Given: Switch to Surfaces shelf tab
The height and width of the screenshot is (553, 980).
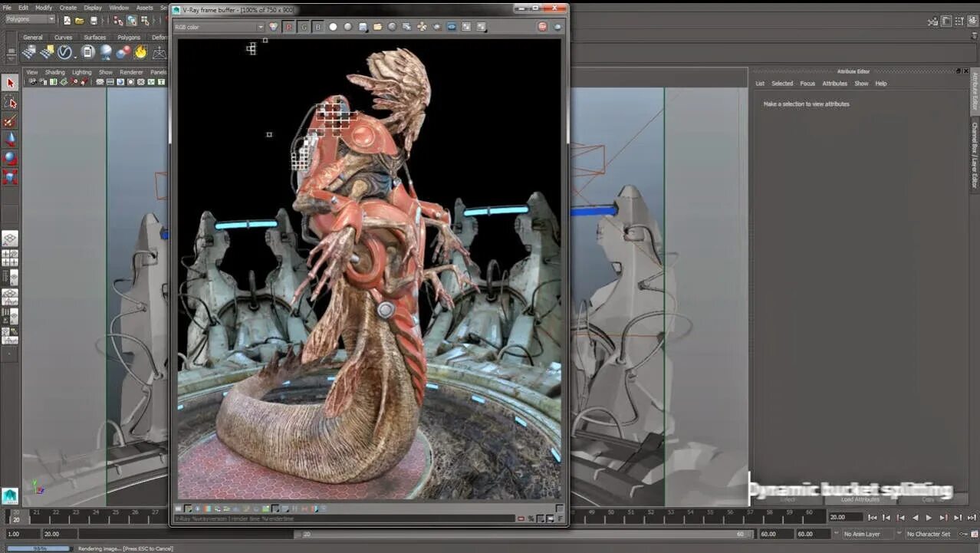Looking at the screenshot, I should 95,37.
